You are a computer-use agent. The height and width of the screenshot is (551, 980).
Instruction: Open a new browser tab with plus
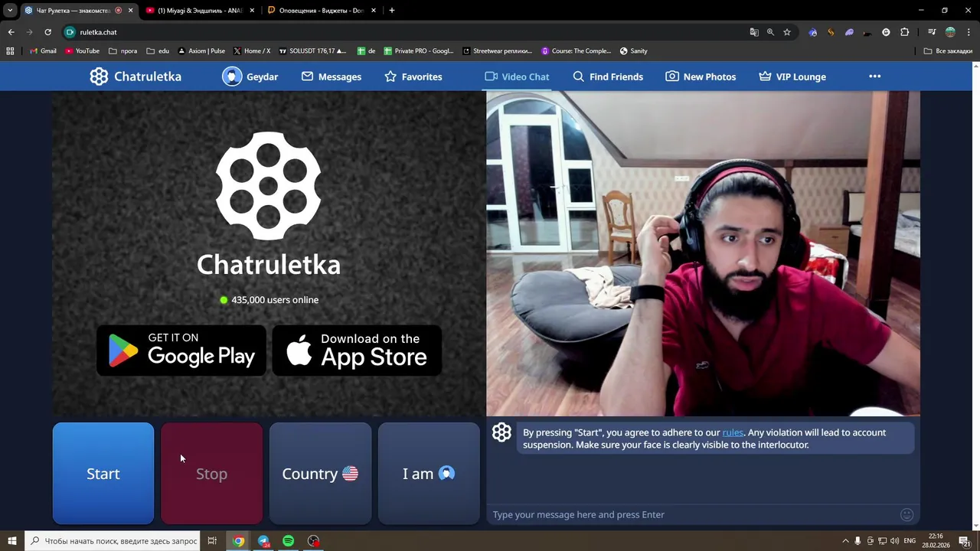click(392, 11)
